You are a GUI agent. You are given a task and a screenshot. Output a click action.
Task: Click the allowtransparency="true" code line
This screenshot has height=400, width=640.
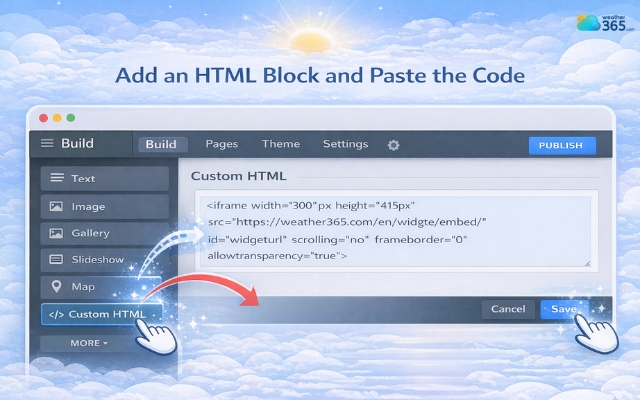(x=277, y=256)
